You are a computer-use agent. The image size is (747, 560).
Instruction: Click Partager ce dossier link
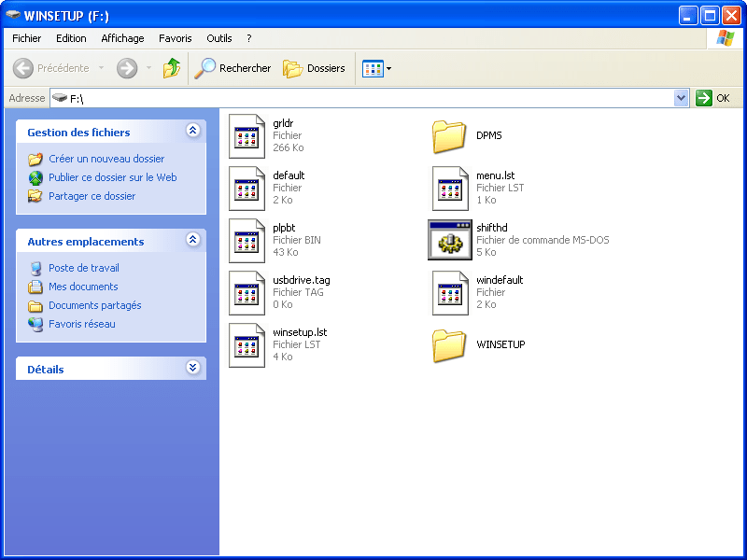click(x=92, y=196)
